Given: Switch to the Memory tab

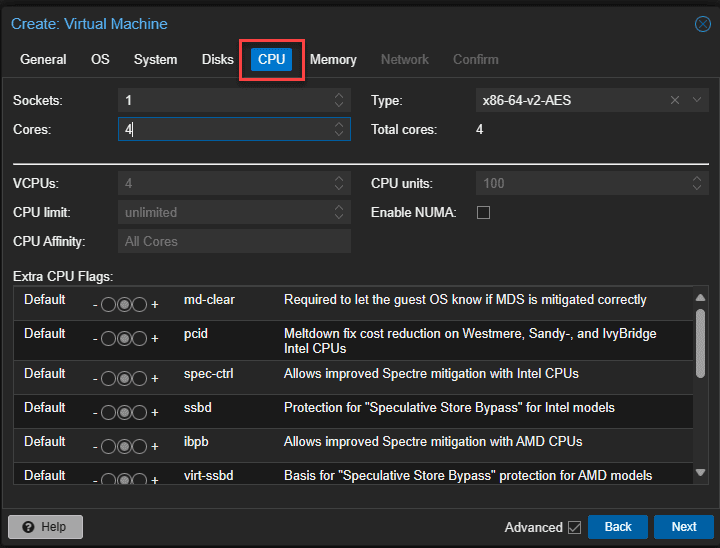Looking at the screenshot, I should point(333,59).
